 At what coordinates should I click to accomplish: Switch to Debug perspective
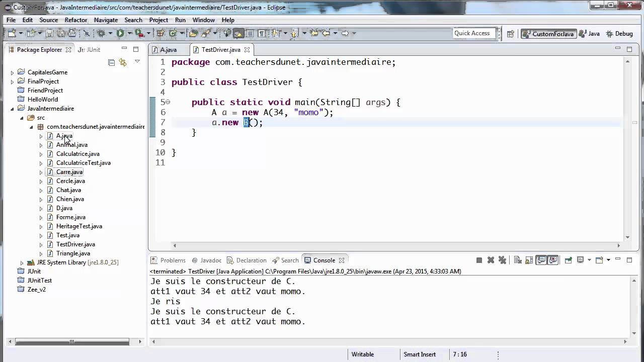[619, 34]
